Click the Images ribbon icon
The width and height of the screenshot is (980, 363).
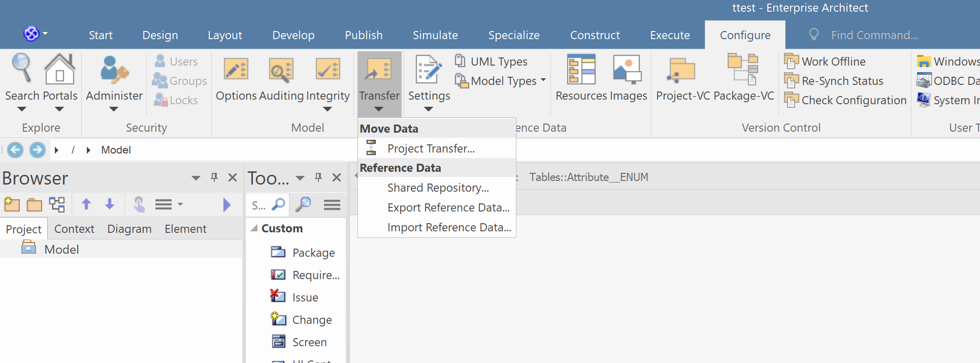tap(628, 71)
